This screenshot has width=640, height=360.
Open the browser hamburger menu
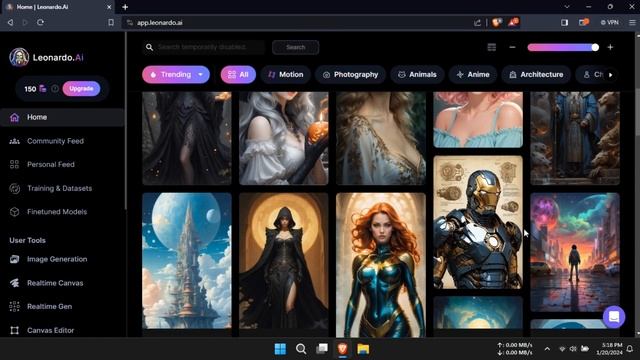(632, 22)
